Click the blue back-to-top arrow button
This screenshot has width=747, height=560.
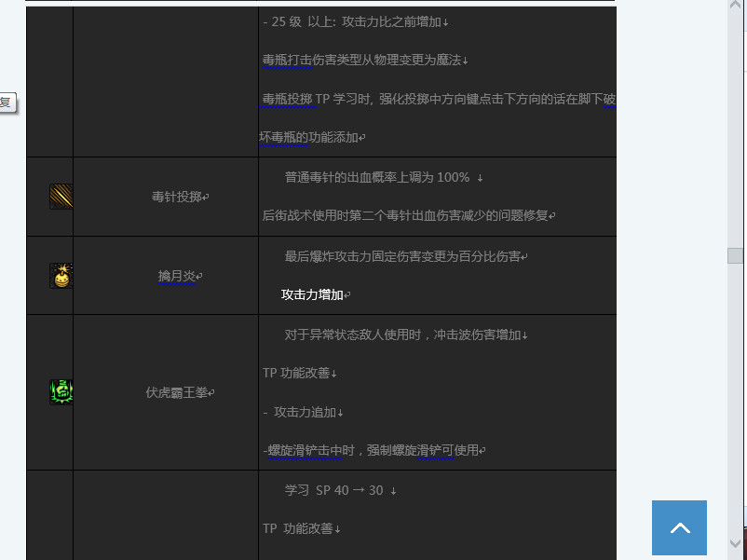pyautogui.click(x=679, y=527)
